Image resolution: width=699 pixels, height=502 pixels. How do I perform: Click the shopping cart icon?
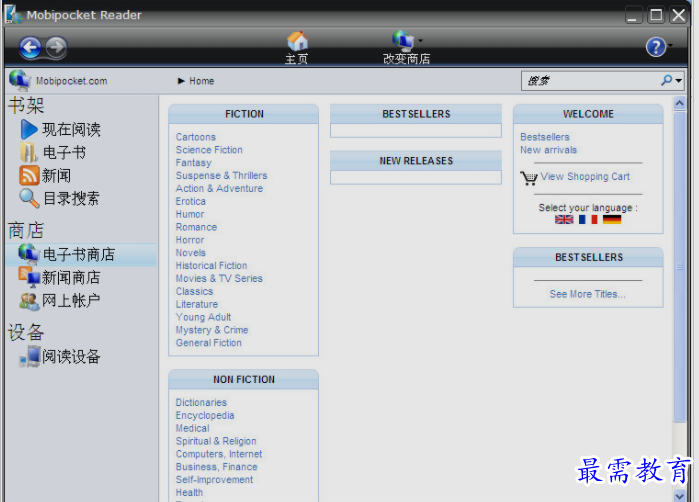[x=529, y=178]
